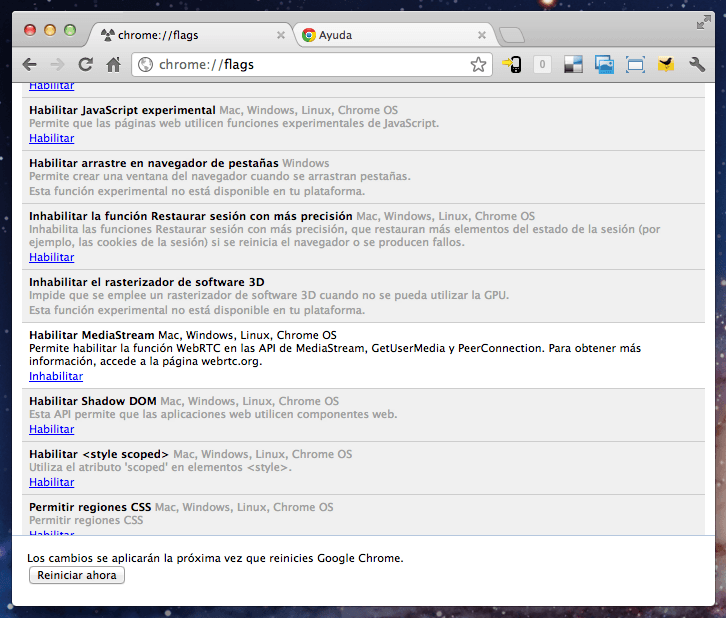Disable MediaStream via the Inhabilitar link
Screen dimensions: 726x618
point(56,376)
